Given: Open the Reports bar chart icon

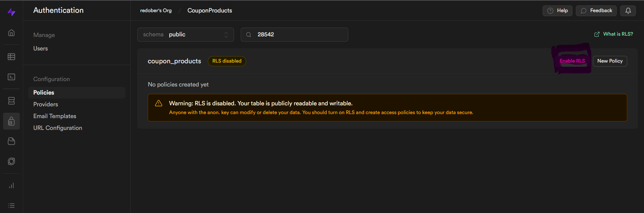Looking at the screenshot, I should click(11, 185).
